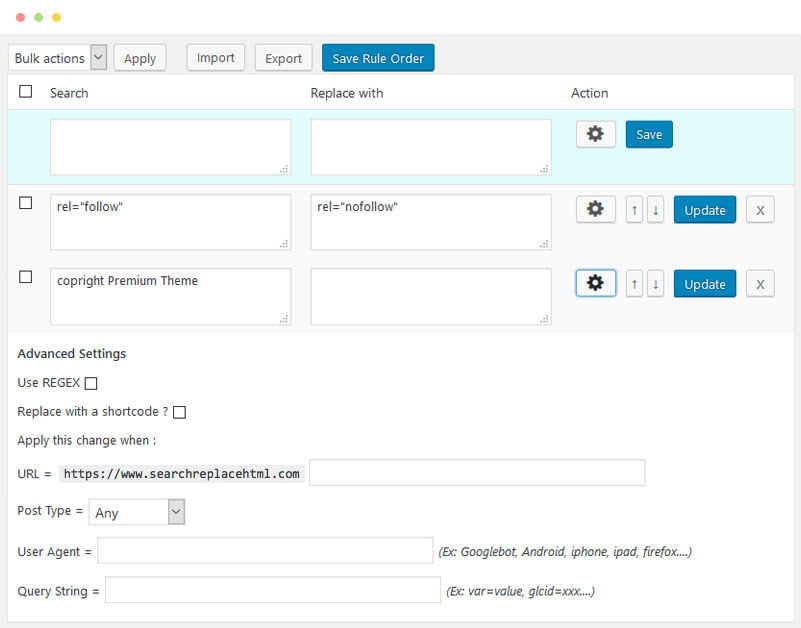Open the Bulk actions dropdown
The height and width of the screenshot is (628, 801).
[57, 57]
